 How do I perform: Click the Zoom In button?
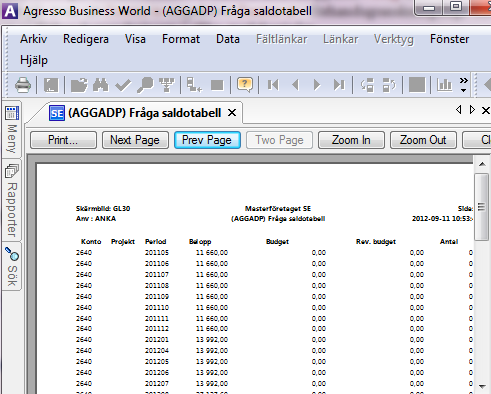pyautogui.click(x=351, y=140)
